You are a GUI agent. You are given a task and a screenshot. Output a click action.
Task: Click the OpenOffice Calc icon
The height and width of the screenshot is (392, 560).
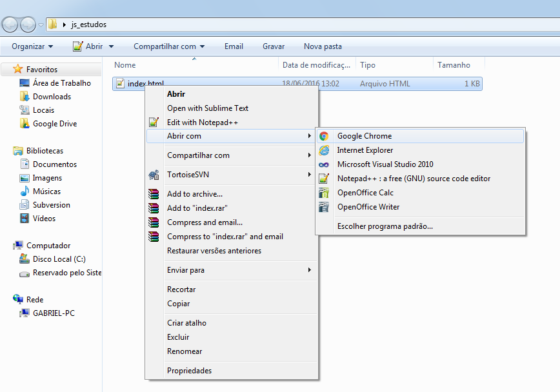pos(324,193)
